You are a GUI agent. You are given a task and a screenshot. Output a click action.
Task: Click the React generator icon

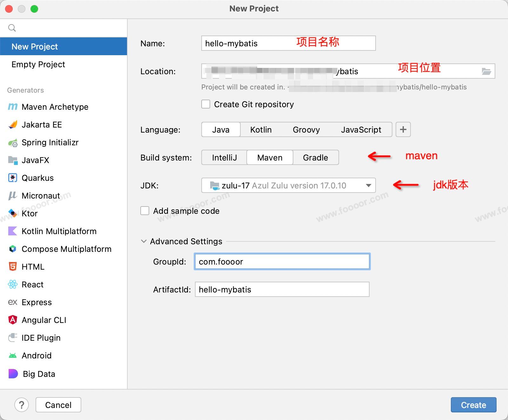pyautogui.click(x=13, y=285)
